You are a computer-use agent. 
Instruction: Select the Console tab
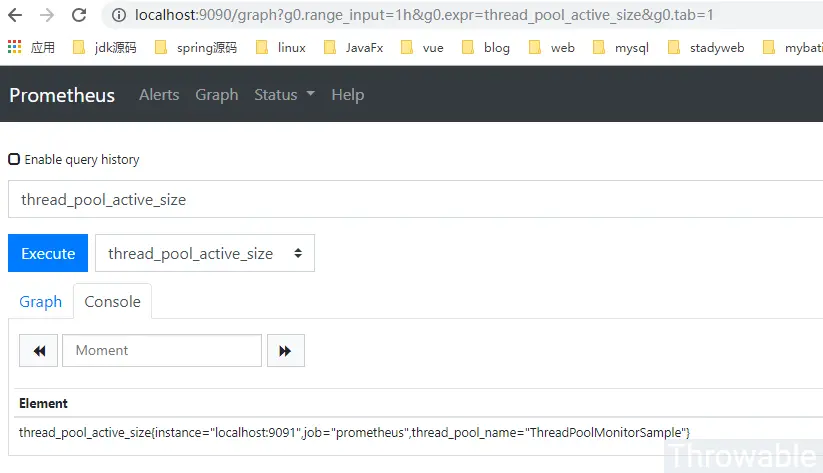click(112, 301)
